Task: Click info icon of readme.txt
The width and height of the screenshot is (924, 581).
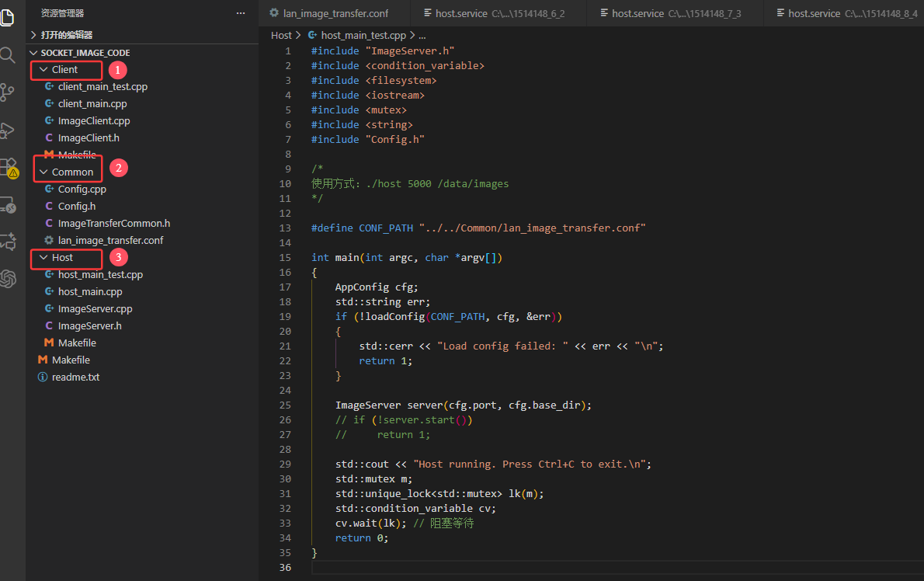Action: click(x=43, y=377)
